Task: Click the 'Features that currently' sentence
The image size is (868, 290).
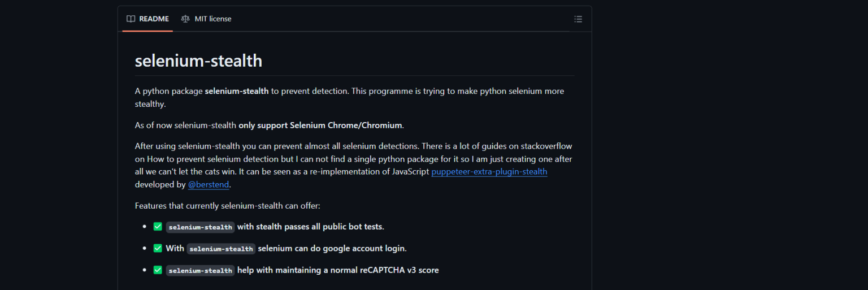Action: point(227,206)
